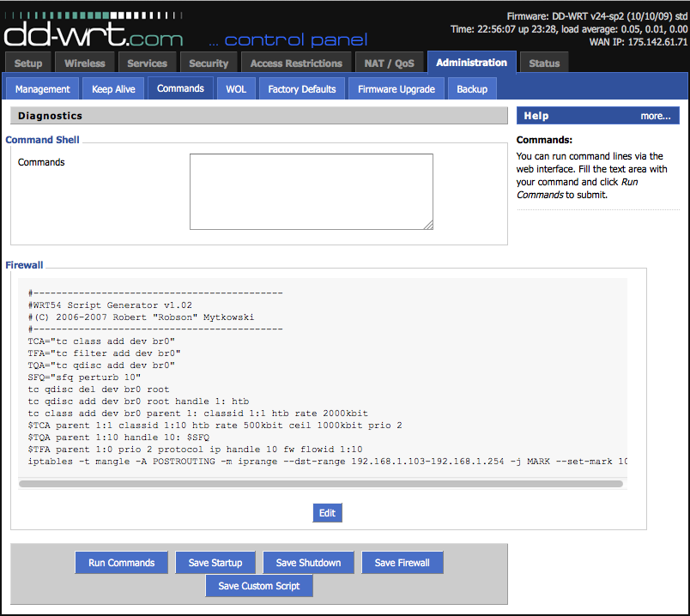Image resolution: width=690 pixels, height=616 pixels.
Task: Select the Keep Alive sub-tab
Action: pyautogui.click(x=112, y=88)
